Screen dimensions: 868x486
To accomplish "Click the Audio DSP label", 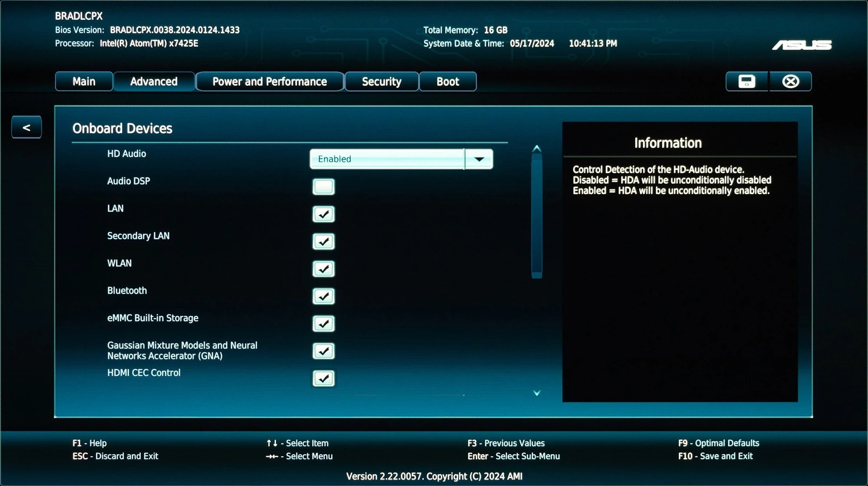I will (x=128, y=181).
